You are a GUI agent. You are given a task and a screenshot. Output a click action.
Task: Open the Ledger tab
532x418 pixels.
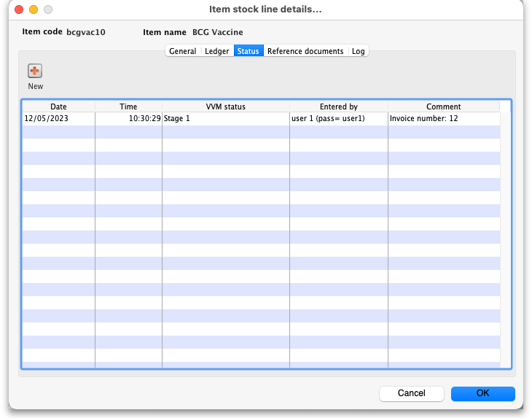click(x=216, y=51)
